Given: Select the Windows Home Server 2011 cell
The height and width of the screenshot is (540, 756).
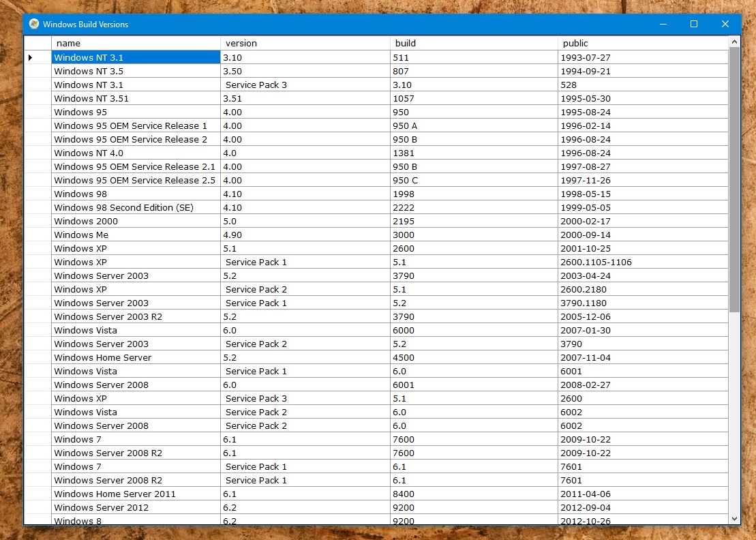Looking at the screenshot, I should click(136, 494).
